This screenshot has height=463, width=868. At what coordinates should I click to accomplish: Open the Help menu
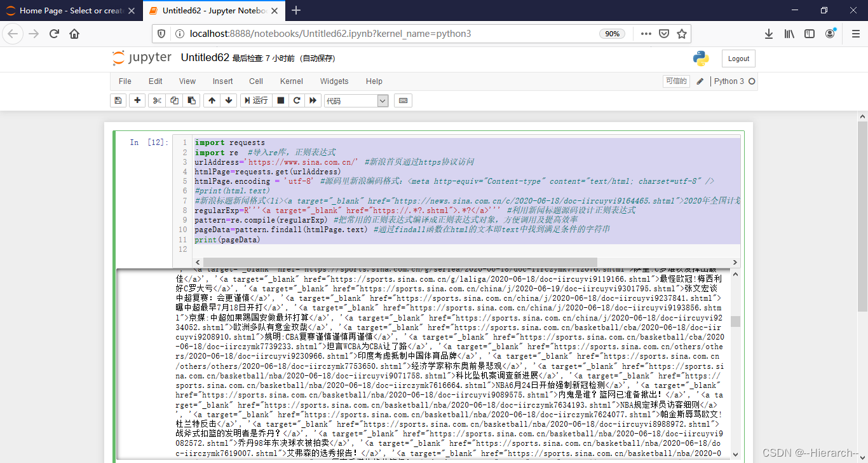click(x=374, y=81)
